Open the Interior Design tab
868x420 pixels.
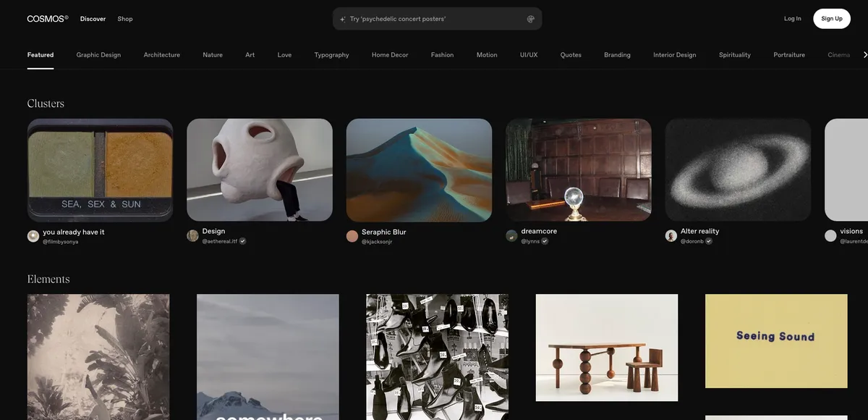(675, 55)
